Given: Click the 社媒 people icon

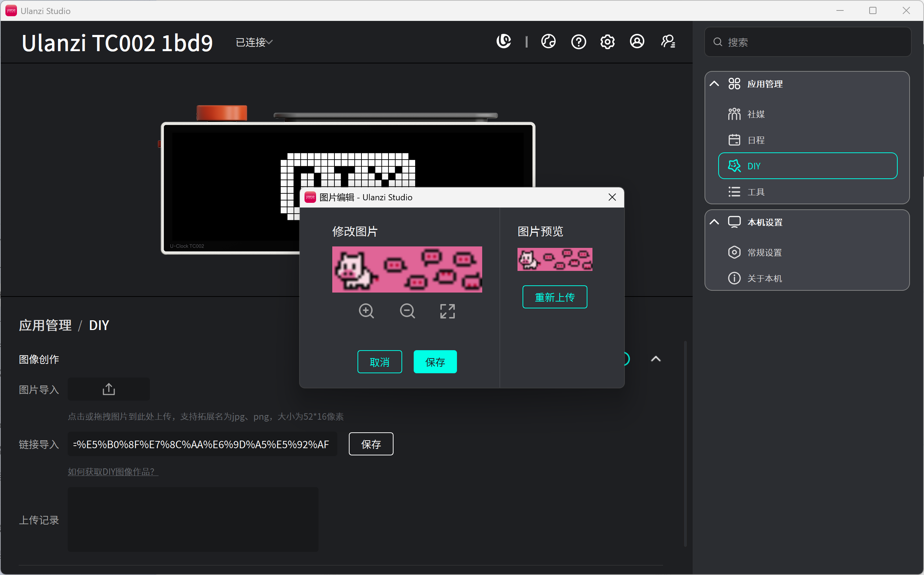Looking at the screenshot, I should click(x=734, y=114).
